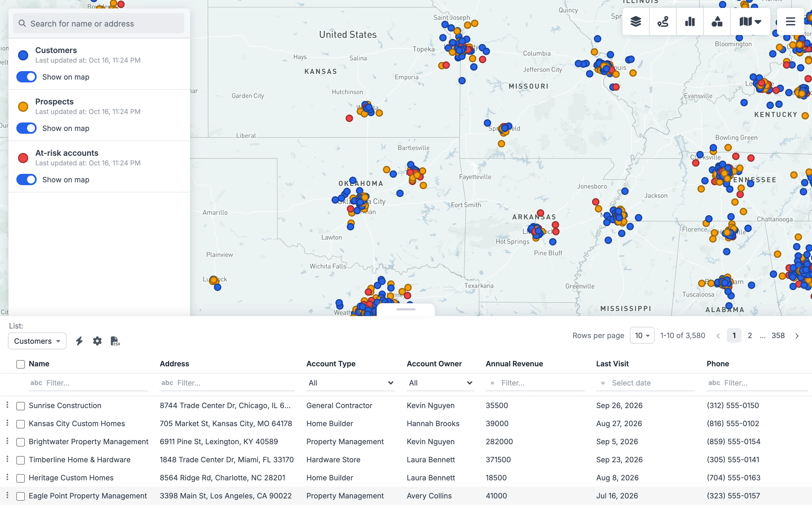The image size is (812, 508).
Task: Open row menu for Sunrise Construction
Action: (7, 405)
